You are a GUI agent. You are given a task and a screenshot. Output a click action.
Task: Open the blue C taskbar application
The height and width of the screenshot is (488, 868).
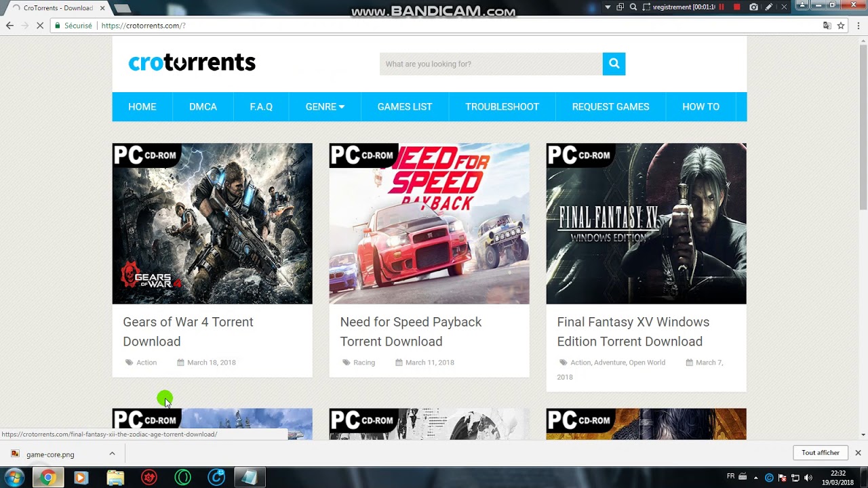click(216, 478)
